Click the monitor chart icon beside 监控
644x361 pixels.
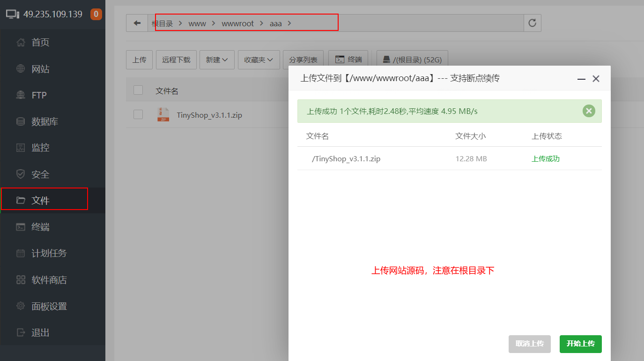[x=21, y=148]
